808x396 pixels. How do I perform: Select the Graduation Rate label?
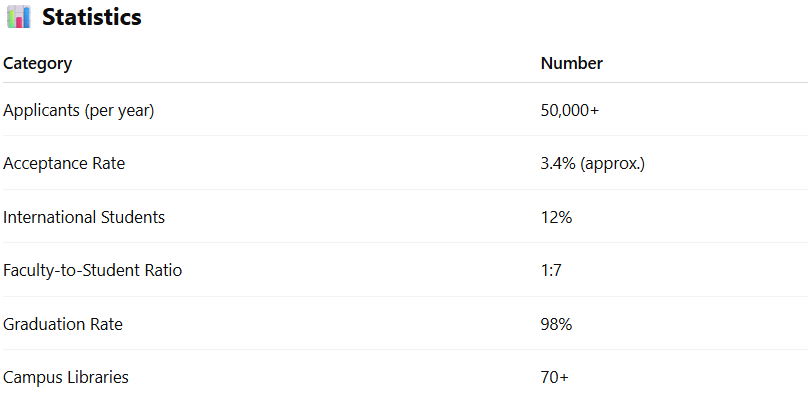coord(63,324)
